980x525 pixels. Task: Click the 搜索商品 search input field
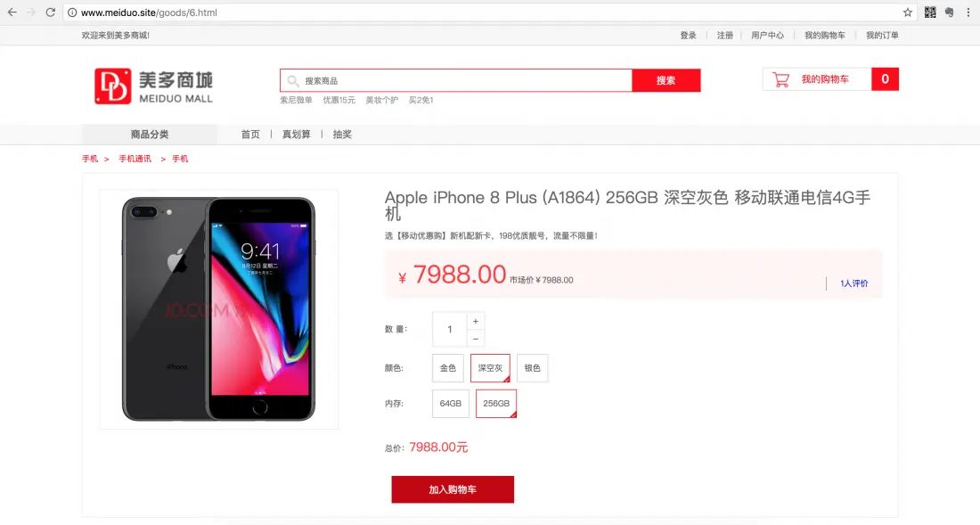[456, 80]
